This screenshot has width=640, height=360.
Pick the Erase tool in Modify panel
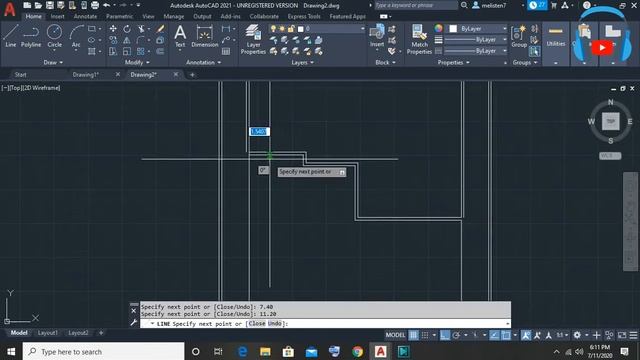(x=160, y=29)
